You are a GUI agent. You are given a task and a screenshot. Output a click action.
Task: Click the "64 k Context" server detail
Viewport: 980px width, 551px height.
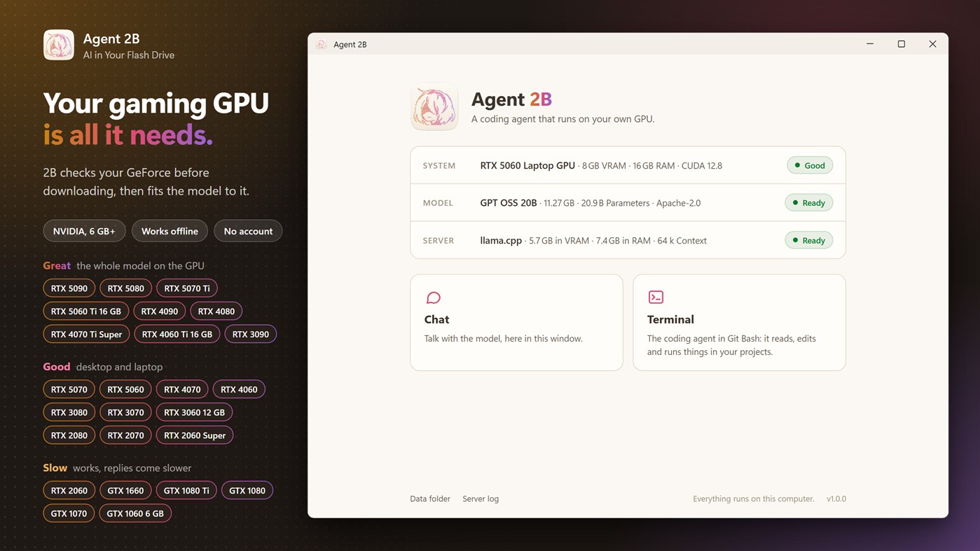point(682,240)
